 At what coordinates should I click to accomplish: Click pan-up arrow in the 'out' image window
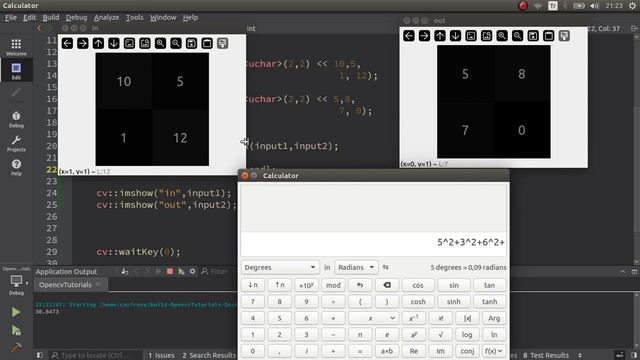[x=440, y=36]
